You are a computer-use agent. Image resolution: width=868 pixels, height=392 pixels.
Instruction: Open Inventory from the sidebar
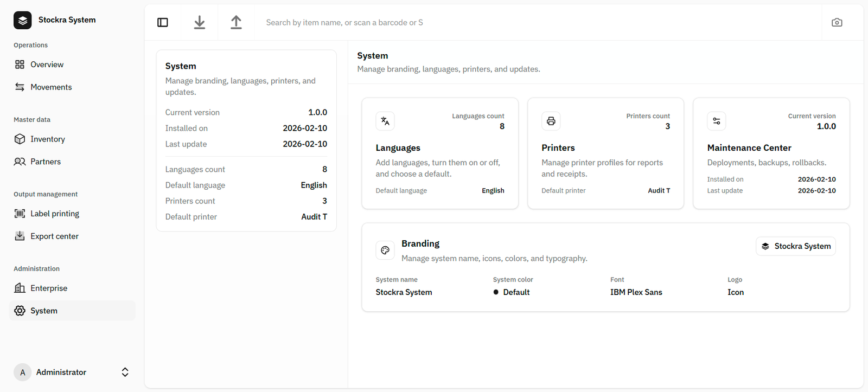coord(48,139)
